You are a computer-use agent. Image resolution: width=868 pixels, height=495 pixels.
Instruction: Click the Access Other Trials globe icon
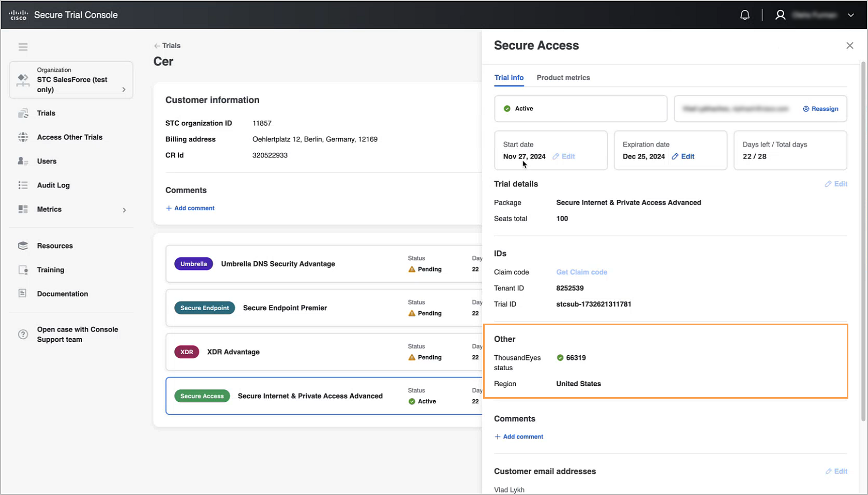point(23,137)
